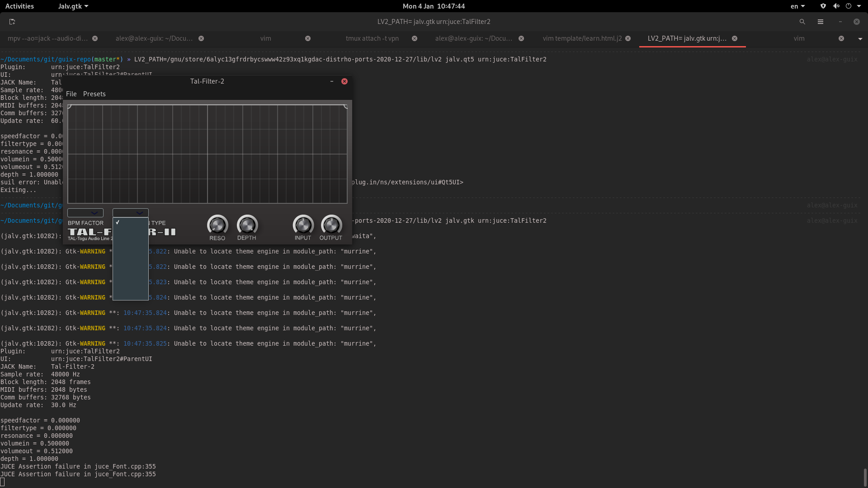Click the OUTPUT volume knob
The height and width of the screenshot is (488, 868).
pyautogui.click(x=331, y=225)
